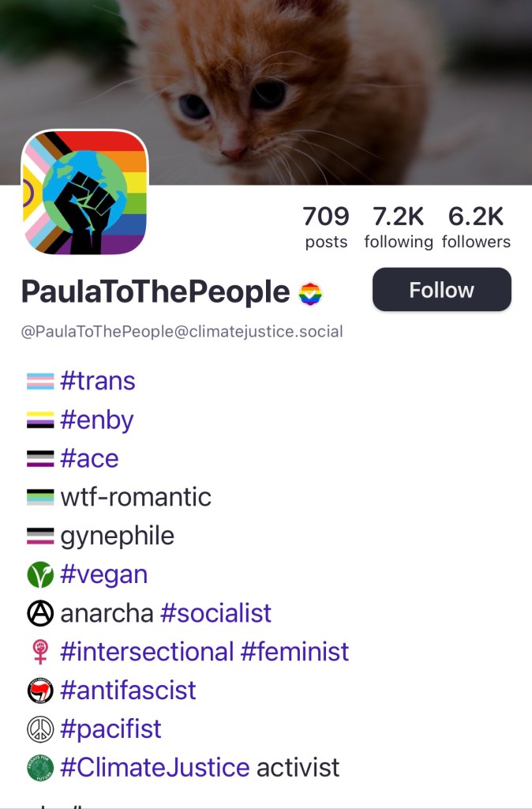Click the Fridays for Future badge
This screenshot has width=532, height=809.
point(40,768)
